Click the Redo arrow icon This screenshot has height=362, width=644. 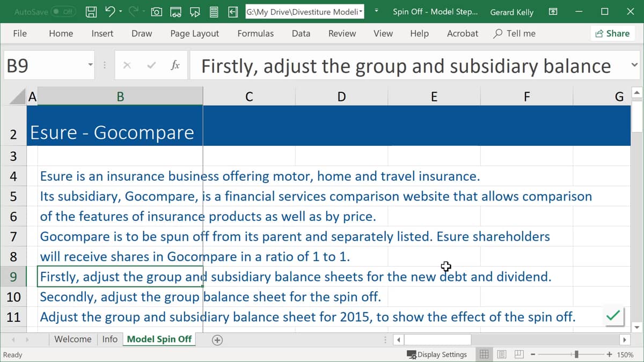pyautogui.click(x=134, y=11)
